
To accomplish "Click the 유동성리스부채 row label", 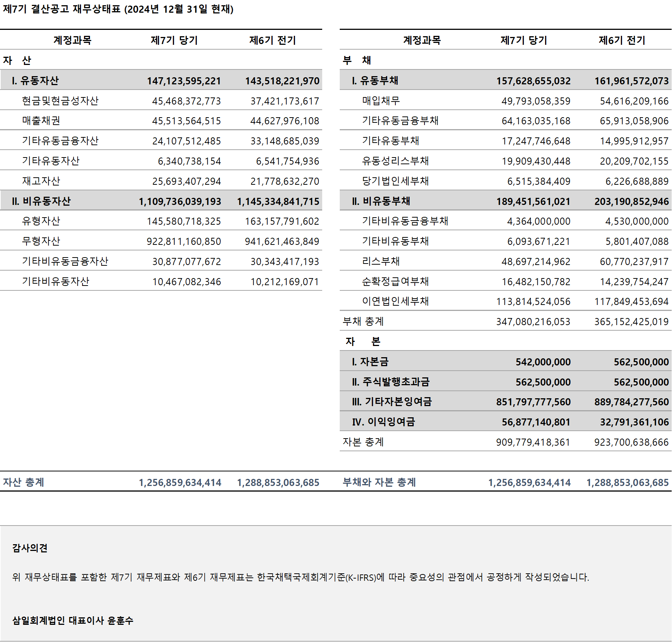I will tap(396, 161).
